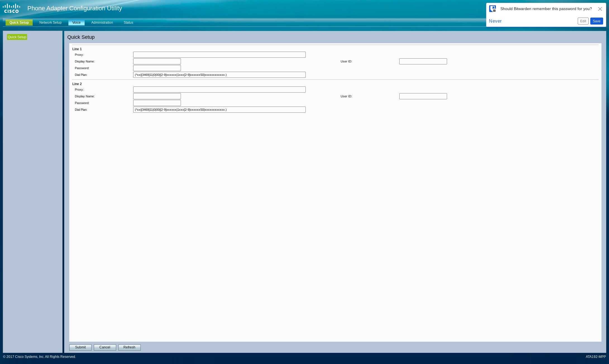Save password in Bitwarden
This screenshot has height=364, width=609.
tap(596, 21)
